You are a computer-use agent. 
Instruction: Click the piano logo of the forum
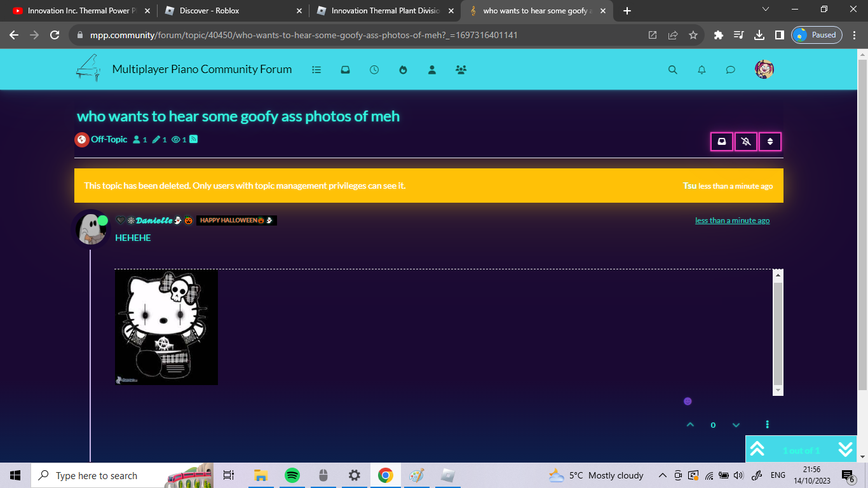pos(88,68)
